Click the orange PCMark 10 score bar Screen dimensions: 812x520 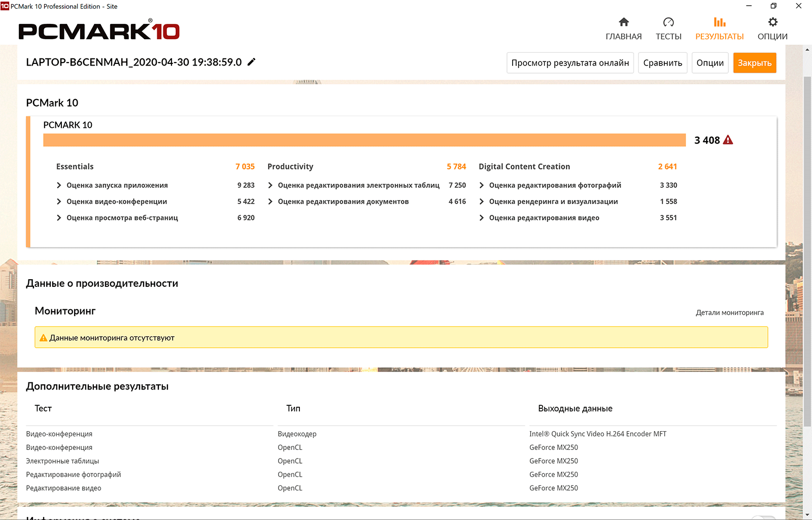click(364, 140)
